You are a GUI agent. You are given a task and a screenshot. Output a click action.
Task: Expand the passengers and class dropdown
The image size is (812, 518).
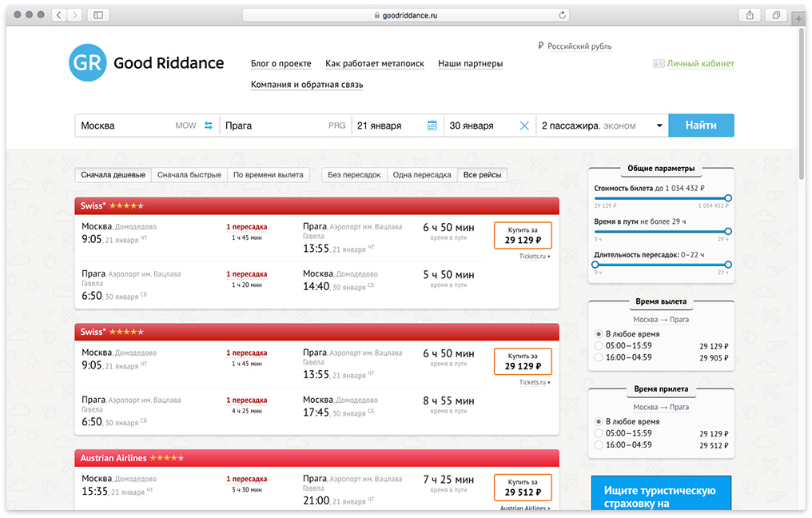tap(659, 126)
